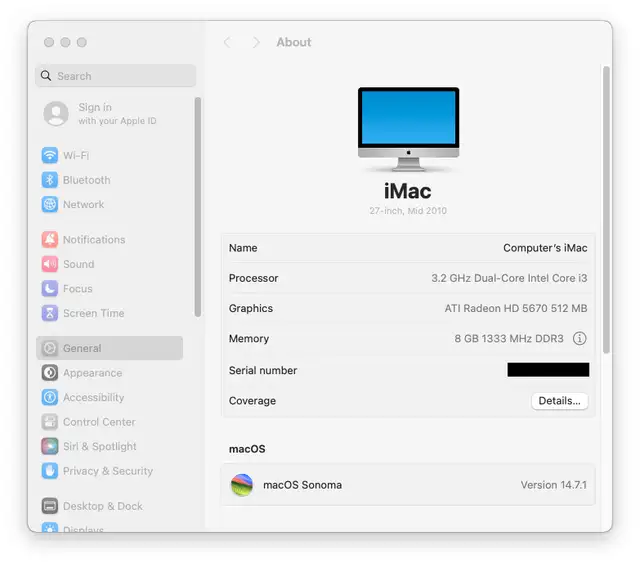Screen dimensions: 640x566
Task: Click the Notifications bell icon
Action: [50, 240]
